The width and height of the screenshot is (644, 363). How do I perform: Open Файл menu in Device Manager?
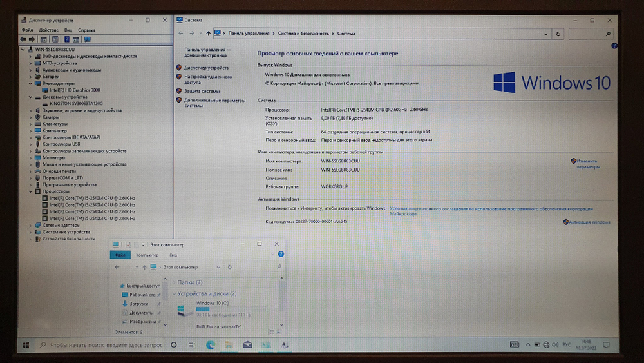click(x=27, y=30)
